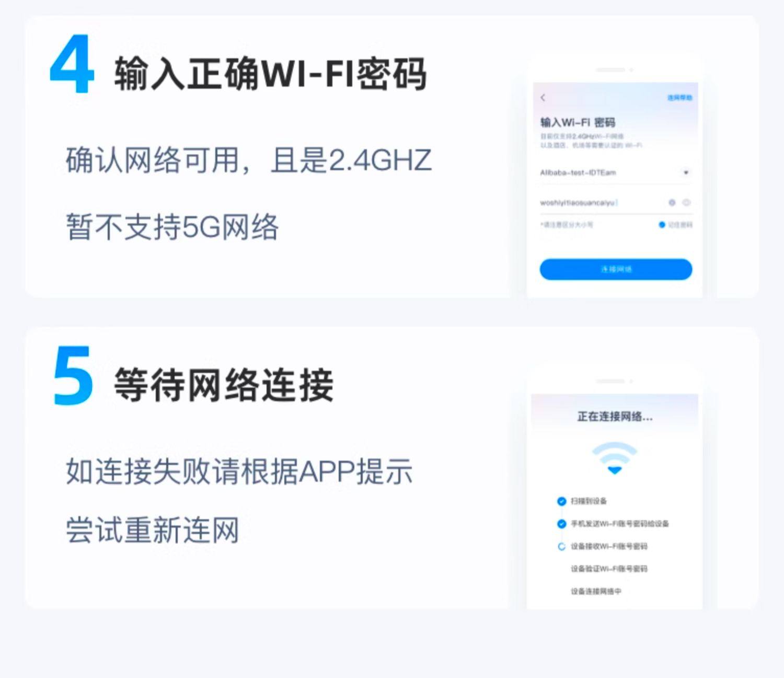The height and width of the screenshot is (678, 784).
Task: Click the loading spinner beside 设备接收Wi-Fi账号密码
Action: click(561, 546)
